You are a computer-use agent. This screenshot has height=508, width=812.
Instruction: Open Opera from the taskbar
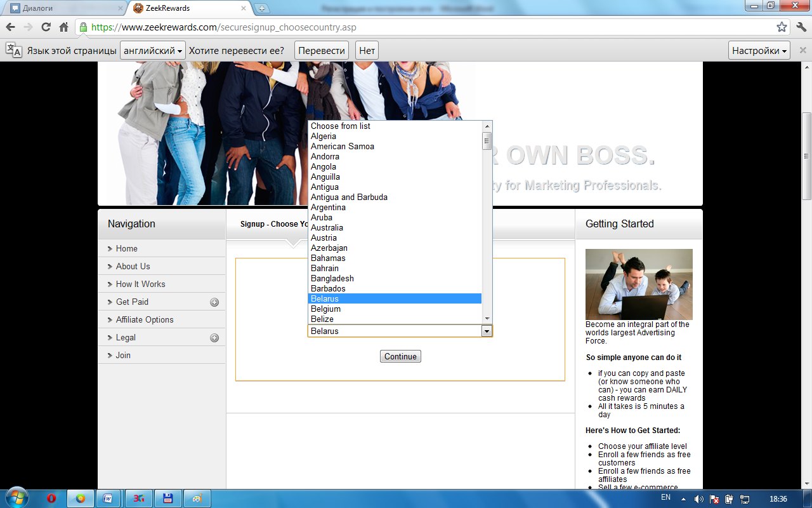[x=51, y=498]
